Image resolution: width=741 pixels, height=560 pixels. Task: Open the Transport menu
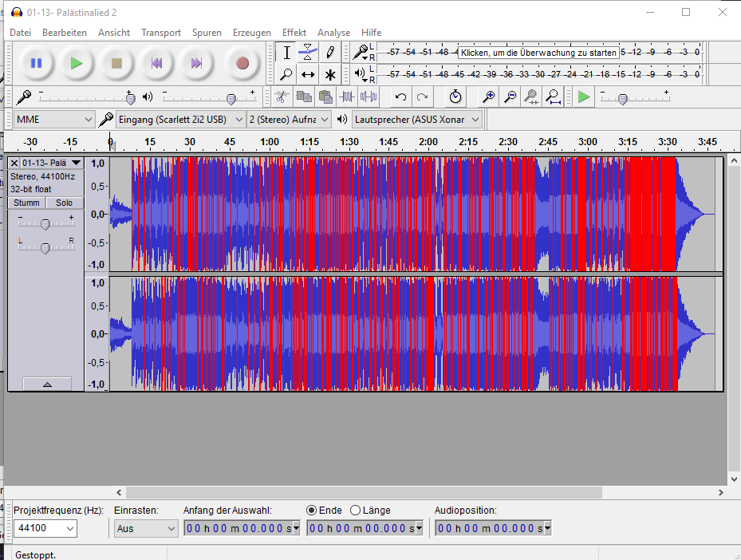pos(160,33)
